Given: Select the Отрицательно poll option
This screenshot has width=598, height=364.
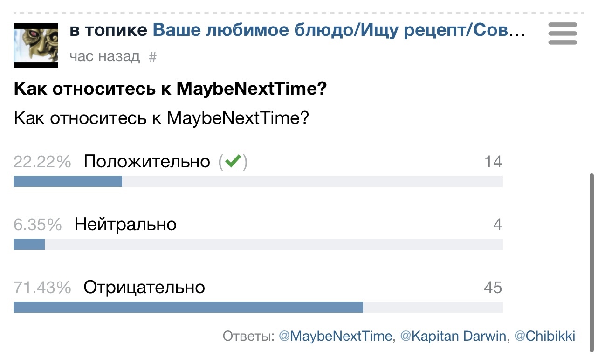Looking at the screenshot, I should [144, 287].
